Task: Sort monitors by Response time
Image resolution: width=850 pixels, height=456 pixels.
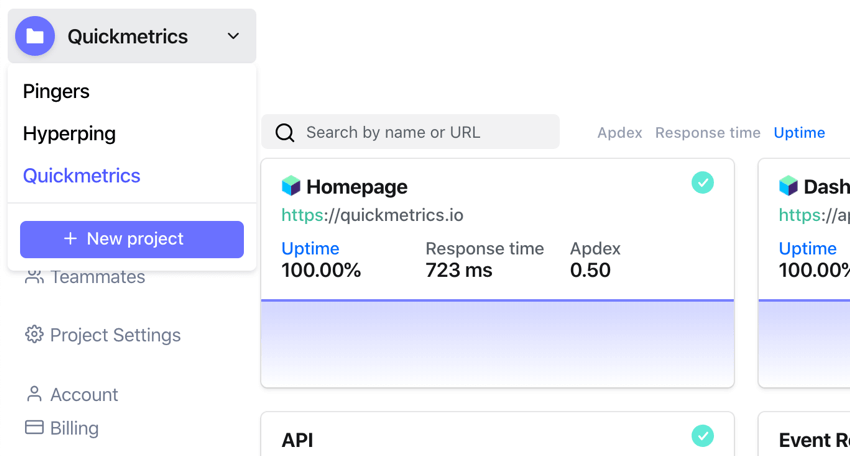Action: (x=707, y=133)
